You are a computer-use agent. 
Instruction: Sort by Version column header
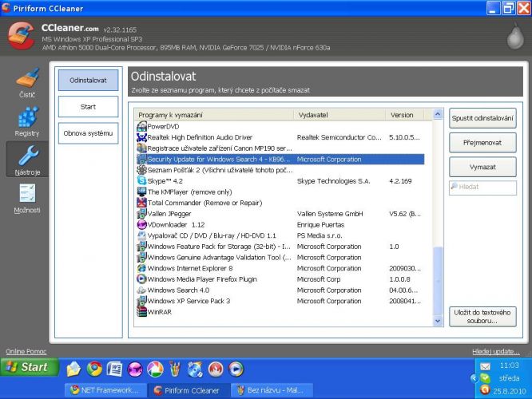click(x=405, y=115)
